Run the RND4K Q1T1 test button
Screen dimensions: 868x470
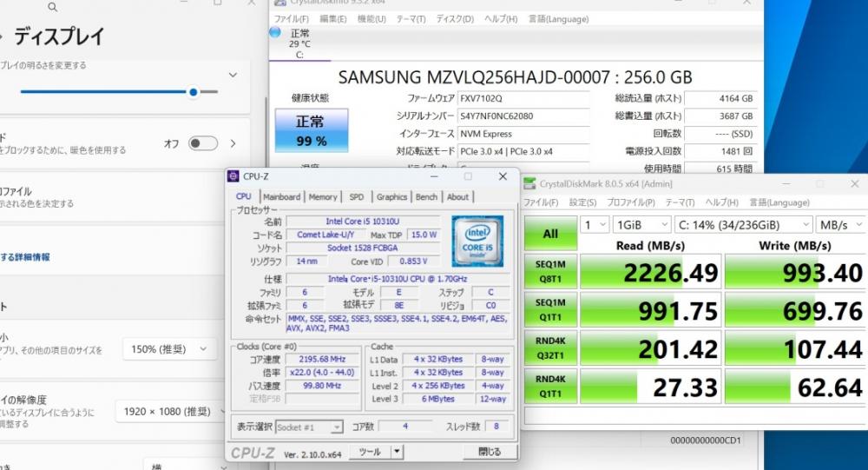550,387
